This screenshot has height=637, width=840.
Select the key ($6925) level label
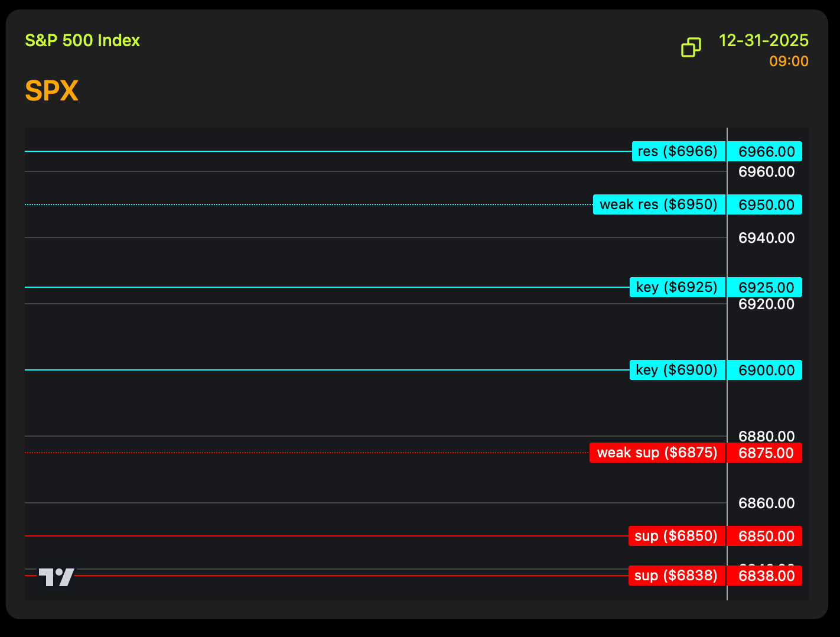point(677,287)
